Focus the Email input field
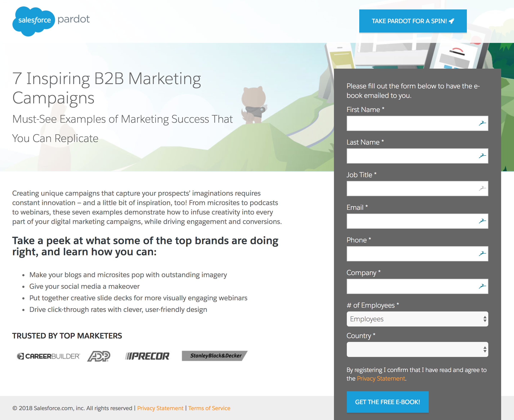 (411, 221)
